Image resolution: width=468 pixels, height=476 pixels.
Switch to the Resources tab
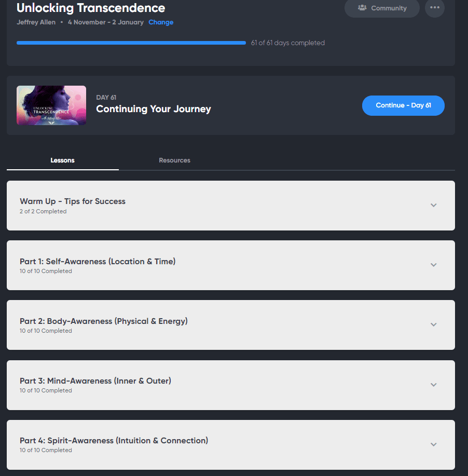pos(174,160)
